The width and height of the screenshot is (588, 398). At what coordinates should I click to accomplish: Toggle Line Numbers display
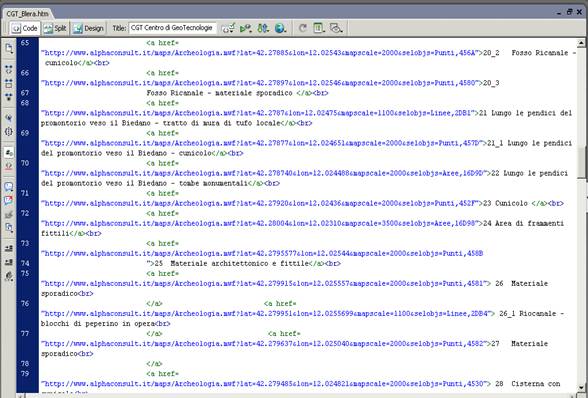click(x=9, y=152)
